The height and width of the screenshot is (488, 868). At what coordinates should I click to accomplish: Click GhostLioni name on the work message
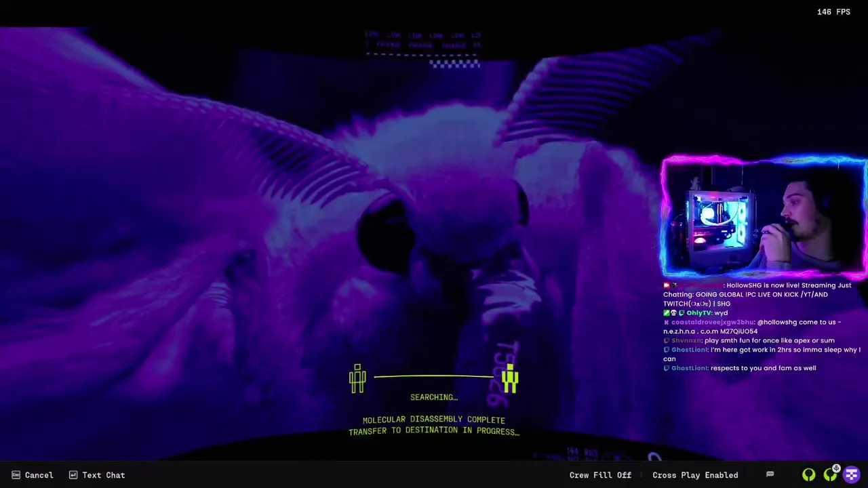[x=690, y=350]
